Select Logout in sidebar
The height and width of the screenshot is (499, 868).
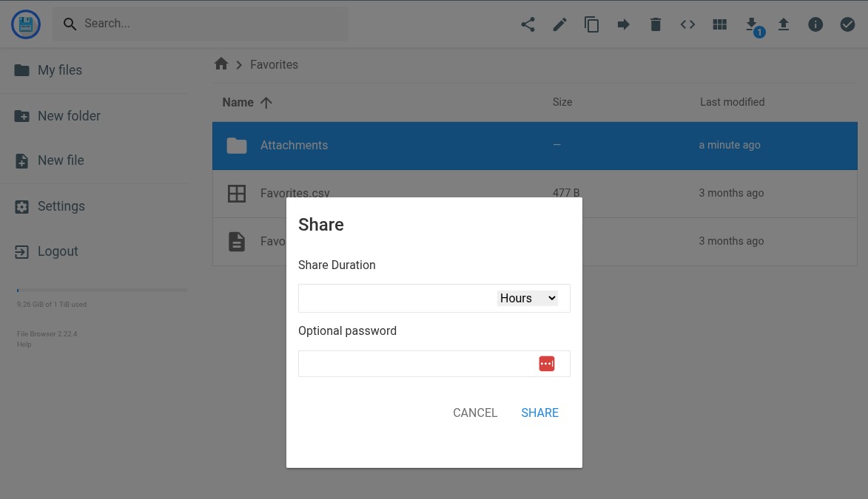tap(58, 251)
